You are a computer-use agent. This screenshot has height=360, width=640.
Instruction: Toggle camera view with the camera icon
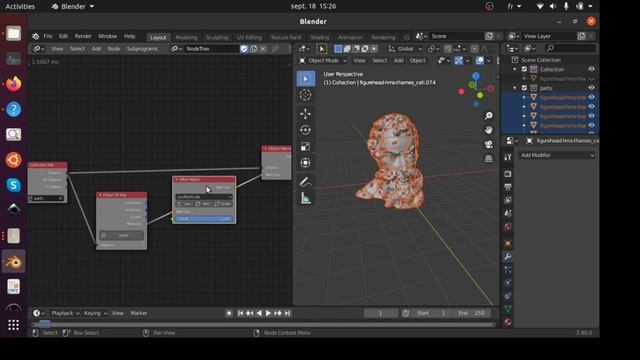click(489, 144)
